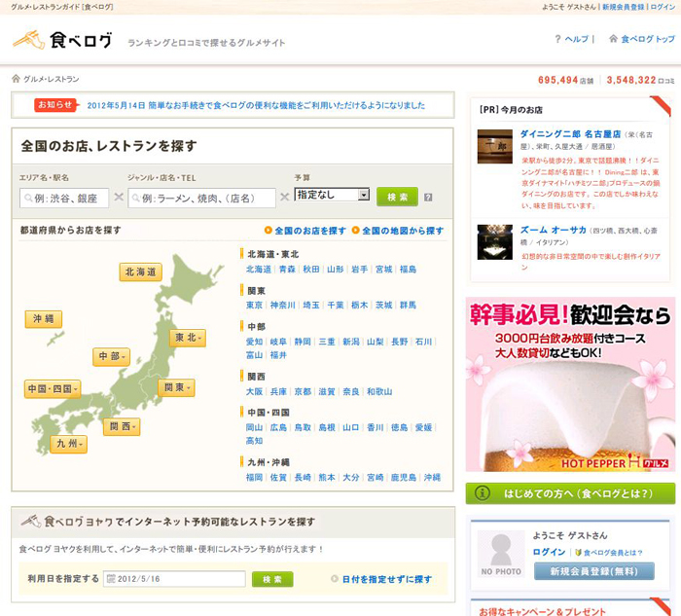Click the red お知らせ notice badge
681x616 pixels.
(x=54, y=105)
